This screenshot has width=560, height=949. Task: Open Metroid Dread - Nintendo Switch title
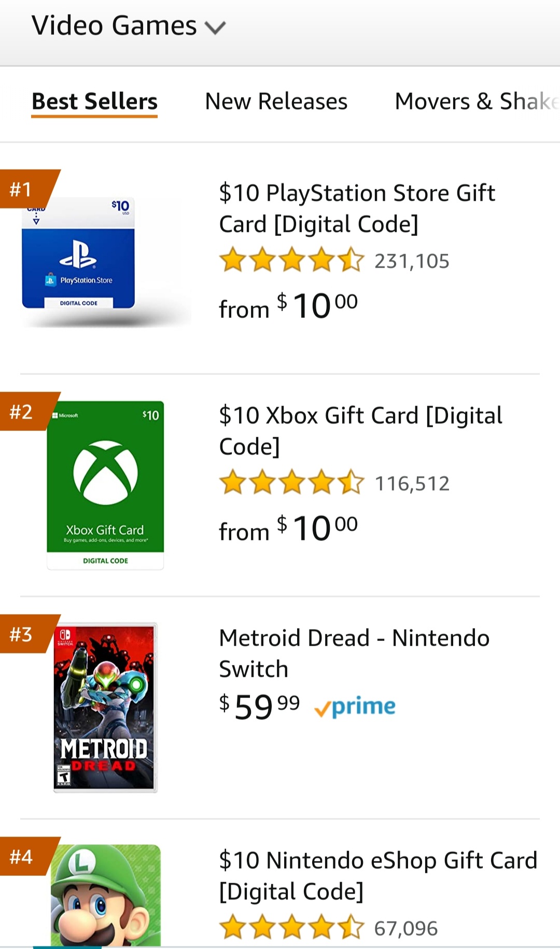(354, 653)
